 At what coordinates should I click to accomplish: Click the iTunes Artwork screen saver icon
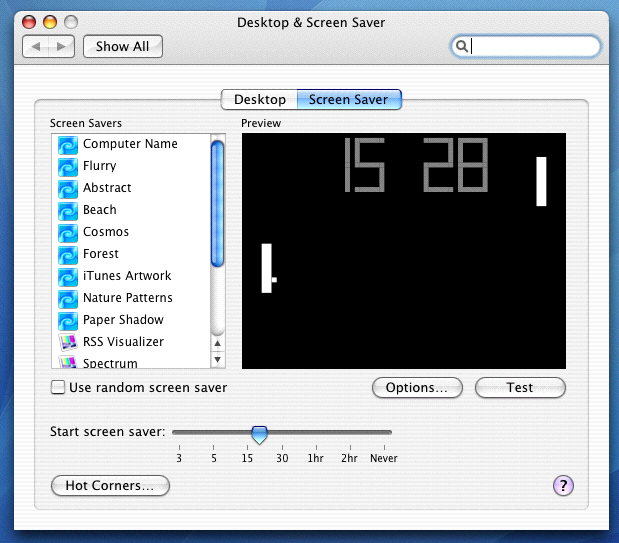68,277
